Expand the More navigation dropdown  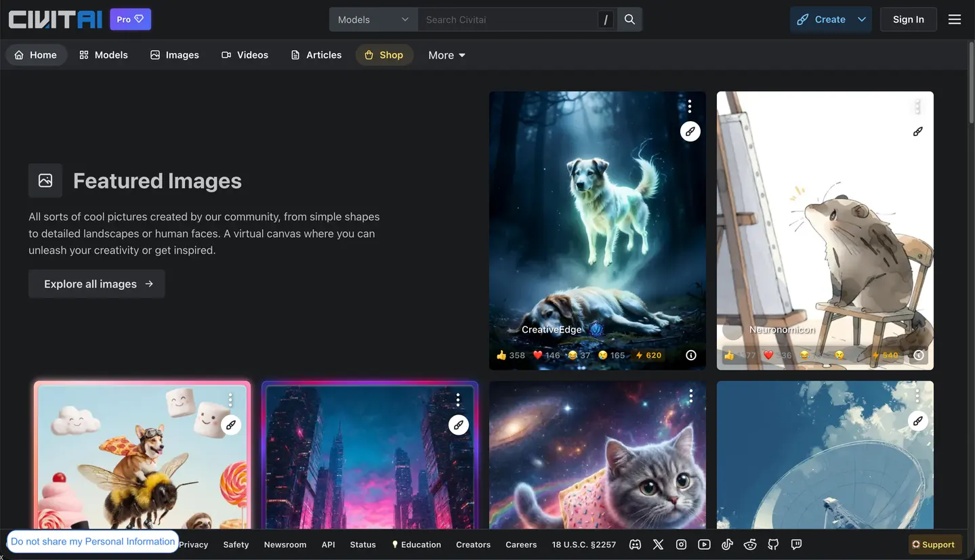pos(447,56)
